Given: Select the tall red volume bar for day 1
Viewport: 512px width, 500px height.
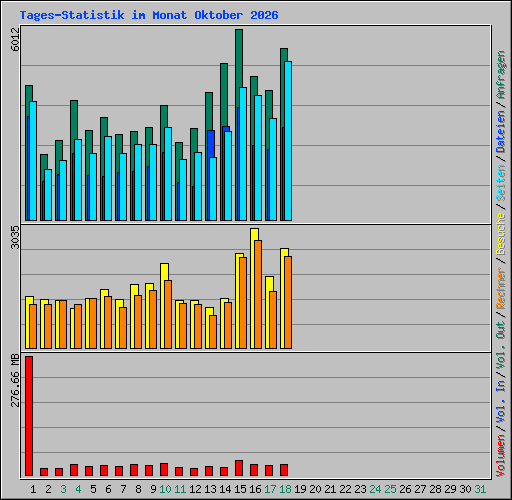Looking at the screenshot, I should pos(29,416).
